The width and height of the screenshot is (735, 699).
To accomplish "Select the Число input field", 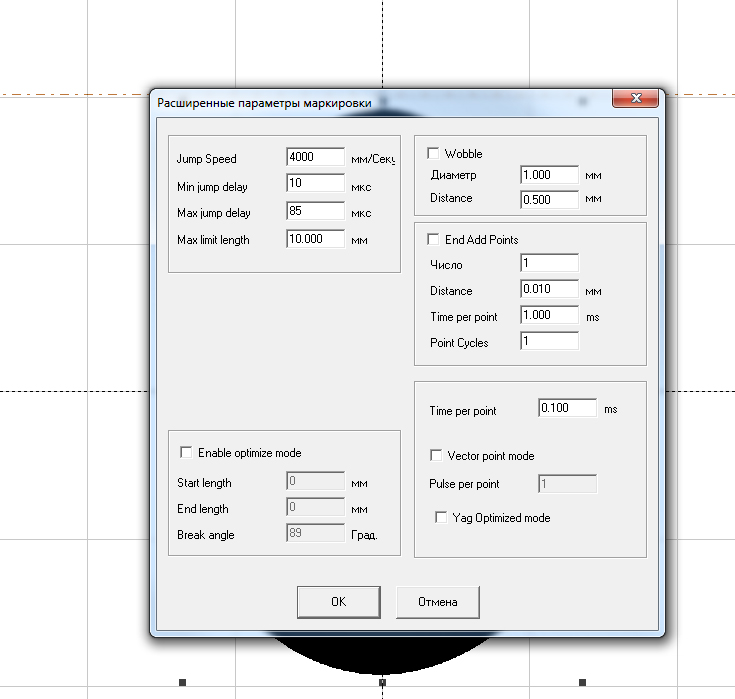I will pos(549,264).
